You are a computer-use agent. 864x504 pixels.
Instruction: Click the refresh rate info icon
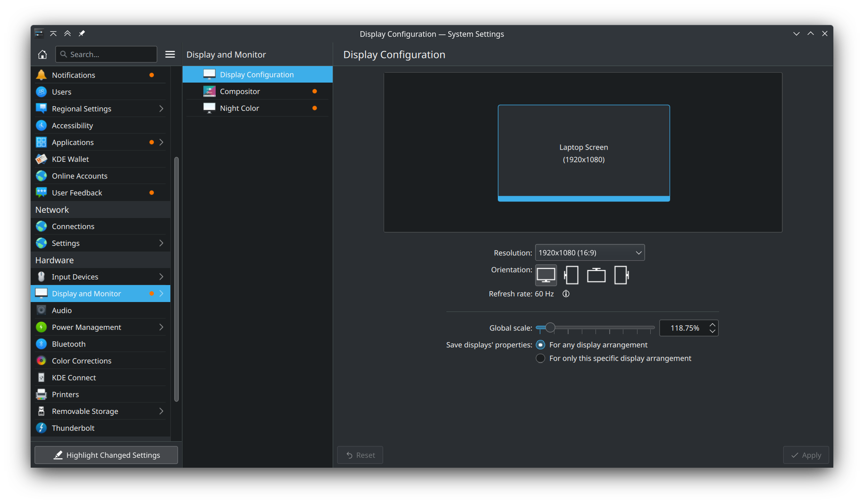pos(566,294)
